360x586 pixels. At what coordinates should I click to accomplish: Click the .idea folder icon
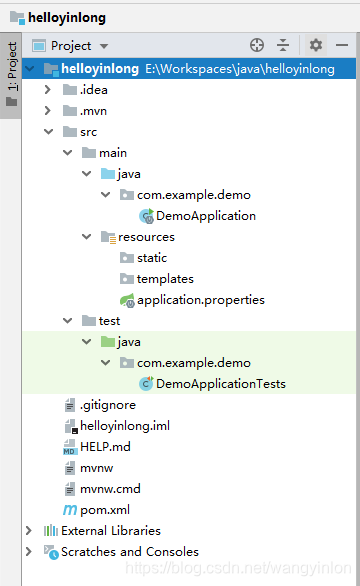[70, 89]
